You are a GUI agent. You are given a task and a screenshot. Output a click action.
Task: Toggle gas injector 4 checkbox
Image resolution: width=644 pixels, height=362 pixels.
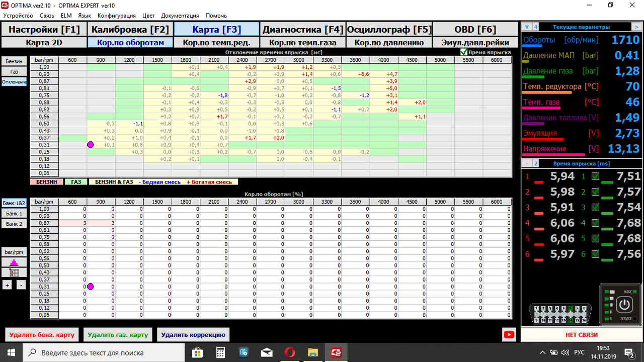point(596,223)
